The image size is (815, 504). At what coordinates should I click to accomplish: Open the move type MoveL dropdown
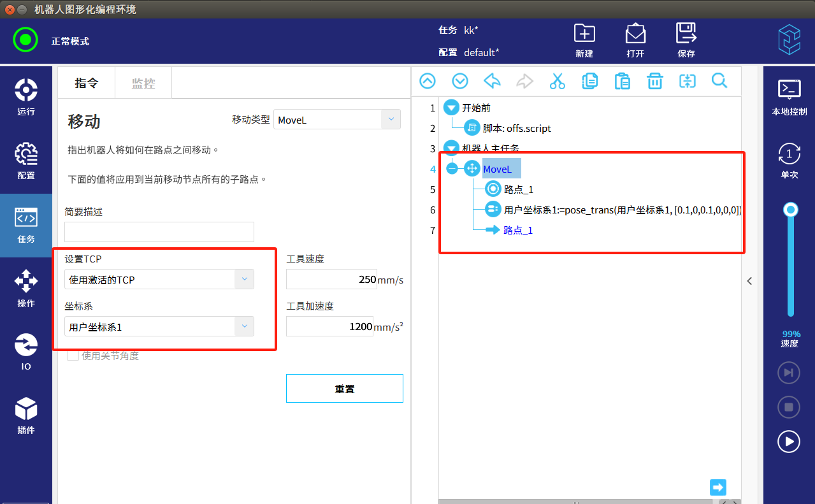coord(336,119)
